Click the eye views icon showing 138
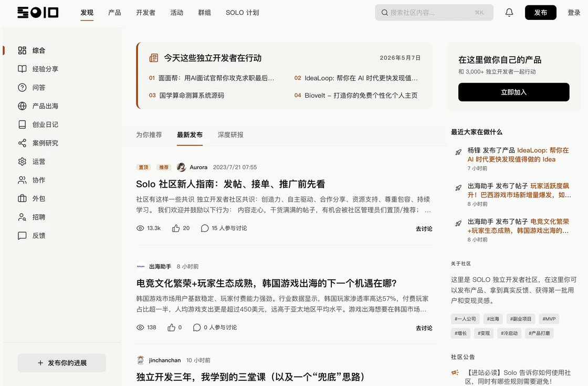 pyautogui.click(x=140, y=328)
